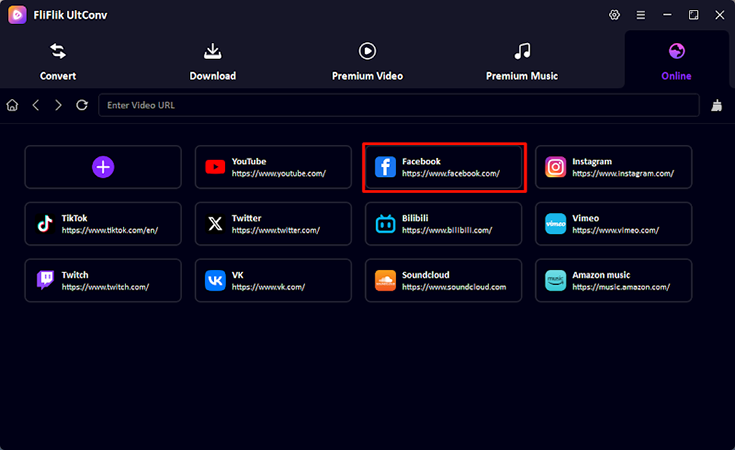Select the Online tab
The height and width of the screenshot is (450, 735).
[676, 60]
